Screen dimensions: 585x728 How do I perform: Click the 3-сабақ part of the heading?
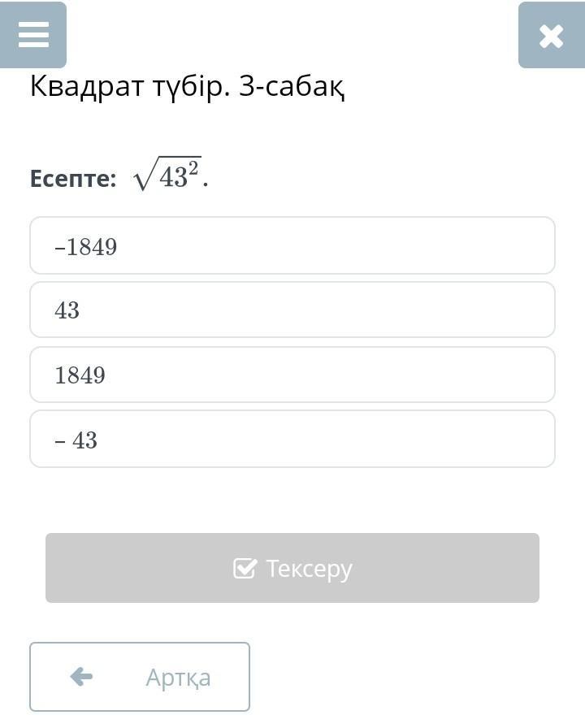pyautogui.click(x=292, y=86)
